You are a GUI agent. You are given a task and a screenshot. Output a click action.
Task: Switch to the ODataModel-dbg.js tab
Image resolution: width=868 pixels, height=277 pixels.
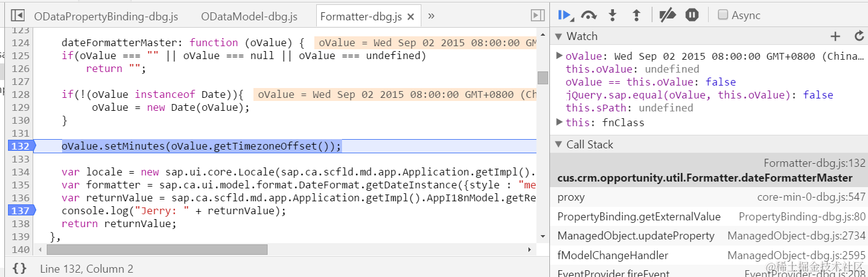pyautogui.click(x=249, y=16)
